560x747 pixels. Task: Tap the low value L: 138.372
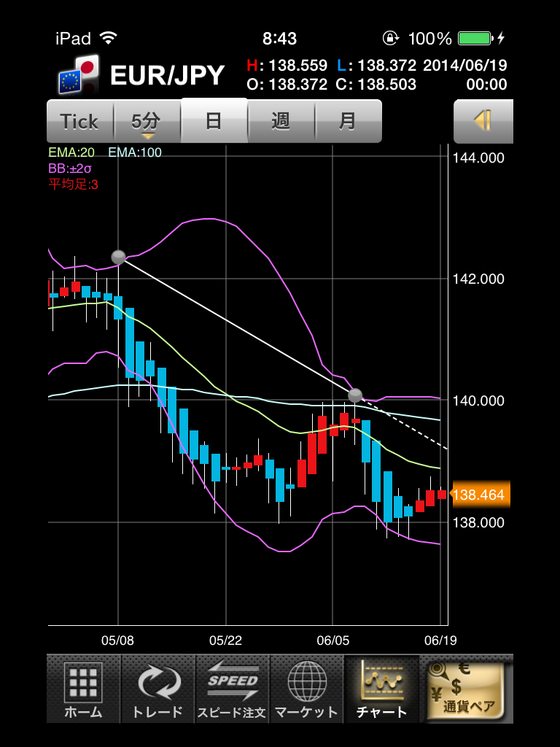tap(376, 65)
